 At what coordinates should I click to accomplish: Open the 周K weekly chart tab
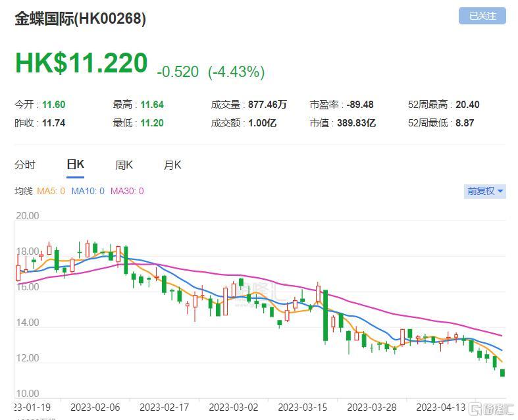point(124,165)
